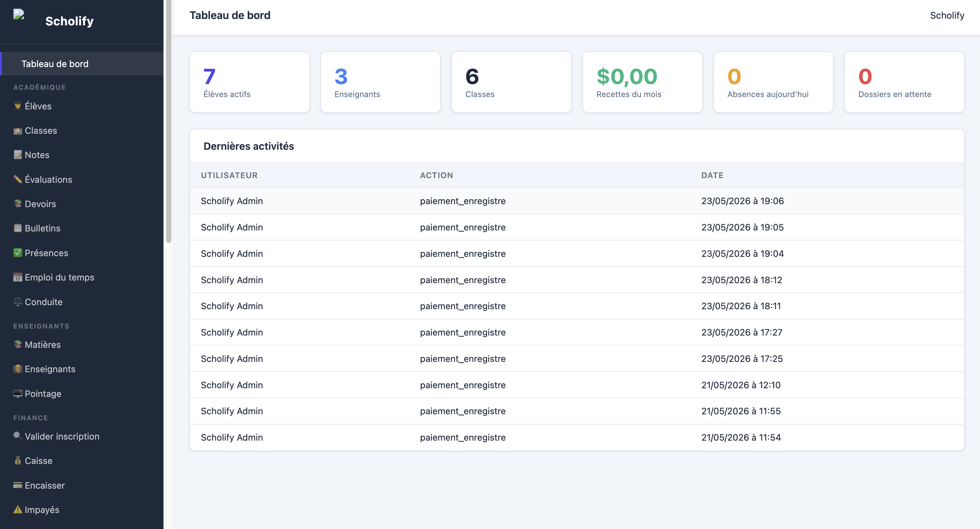Click the Scholify logo image

point(19,14)
